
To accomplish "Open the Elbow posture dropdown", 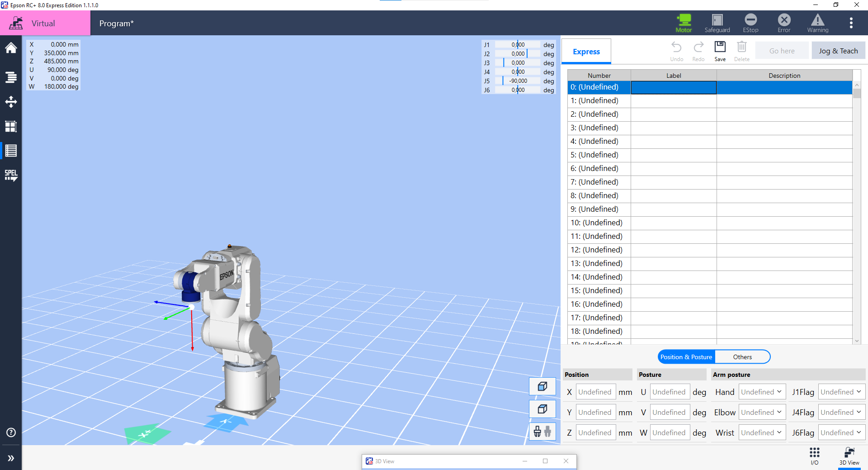I will [x=762, y=413].
